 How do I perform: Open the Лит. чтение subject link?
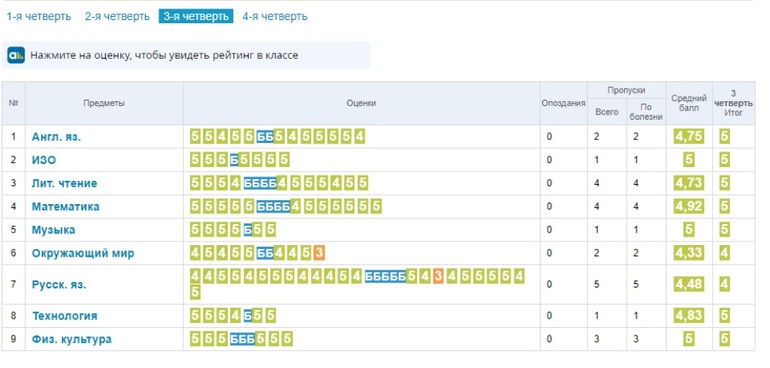pos(64,183)
